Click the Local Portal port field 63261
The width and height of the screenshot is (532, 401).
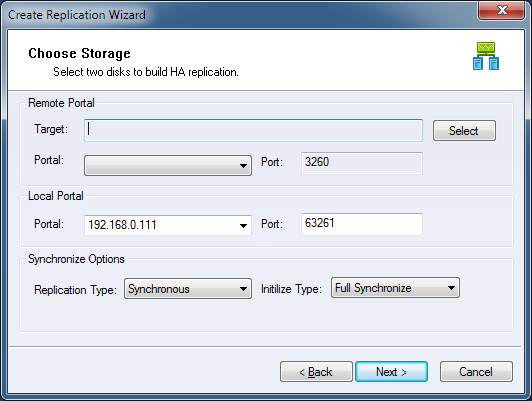[362, 224]
